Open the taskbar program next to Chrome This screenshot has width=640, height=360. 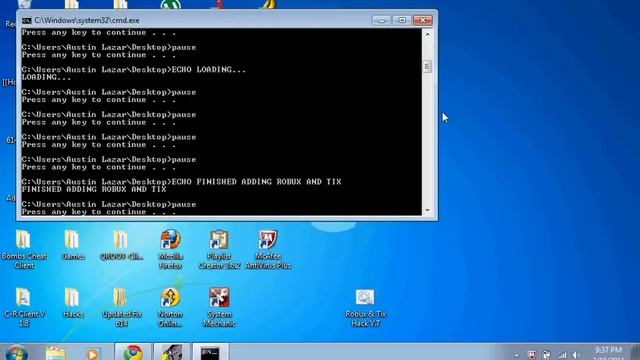coord(171,352)
